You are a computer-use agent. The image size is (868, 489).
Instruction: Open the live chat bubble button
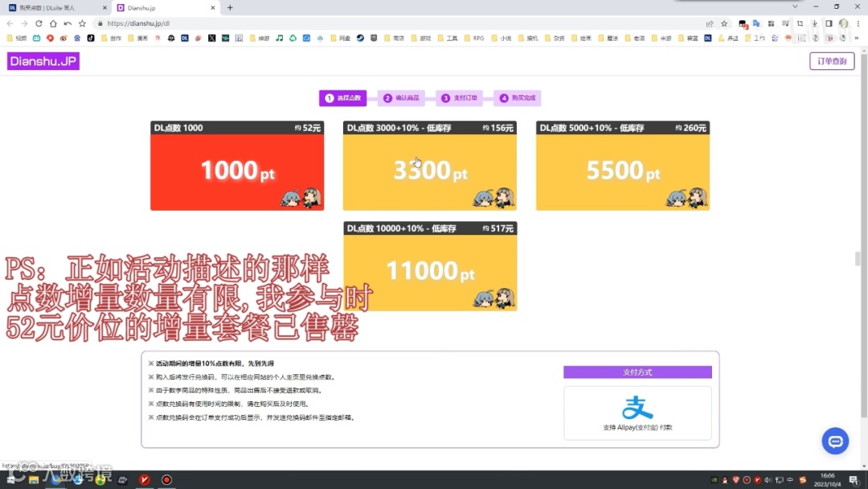coord(835,441)
